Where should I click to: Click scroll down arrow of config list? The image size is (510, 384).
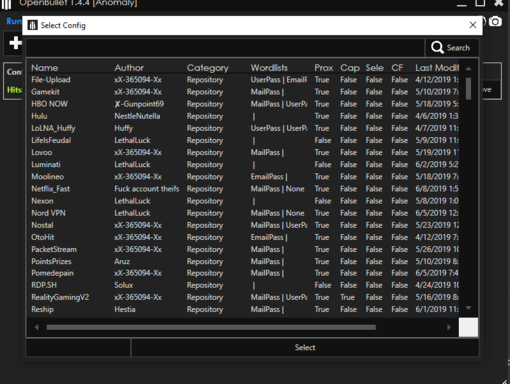[468, 308]
